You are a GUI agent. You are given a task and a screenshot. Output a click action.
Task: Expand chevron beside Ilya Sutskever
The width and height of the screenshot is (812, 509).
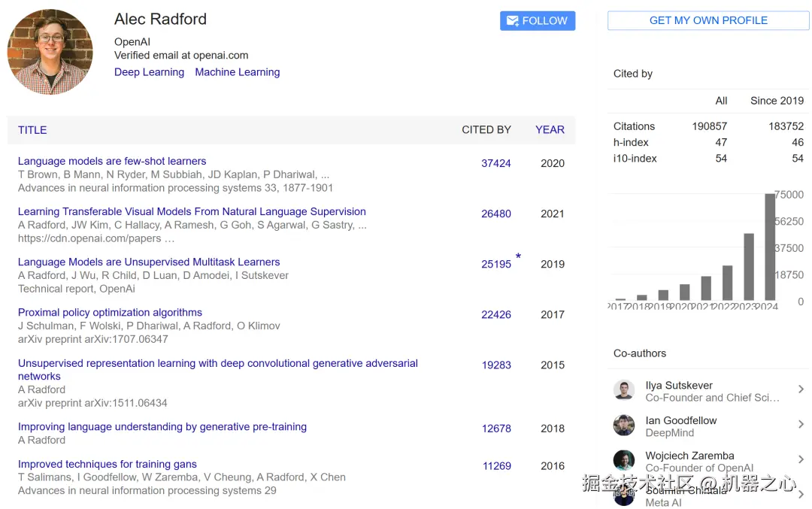coord(801,389)
